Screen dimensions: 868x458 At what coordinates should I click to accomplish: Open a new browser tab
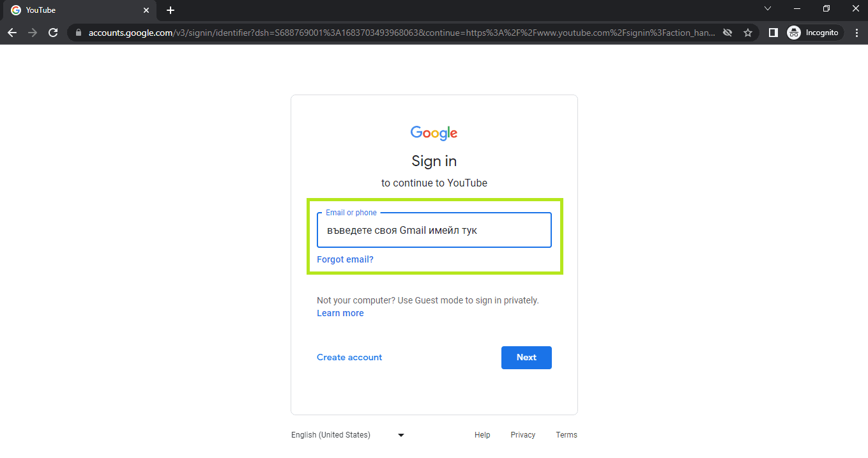click(171, 10)
